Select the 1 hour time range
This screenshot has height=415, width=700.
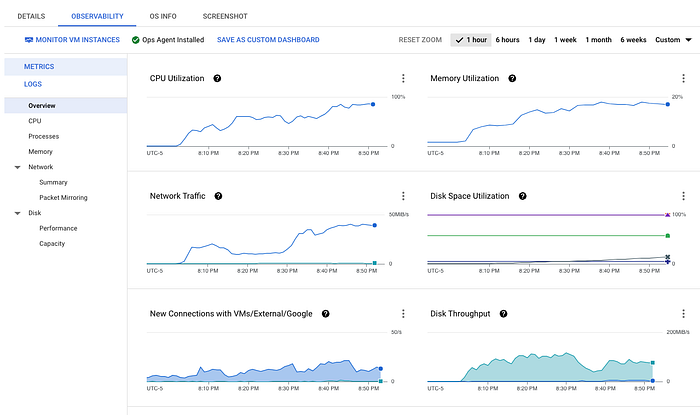pyautogui.click(x=471, y=40)
